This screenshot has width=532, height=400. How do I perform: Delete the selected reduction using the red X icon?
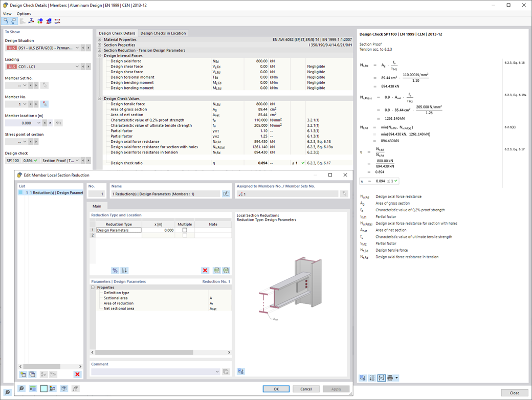(205, 270)
